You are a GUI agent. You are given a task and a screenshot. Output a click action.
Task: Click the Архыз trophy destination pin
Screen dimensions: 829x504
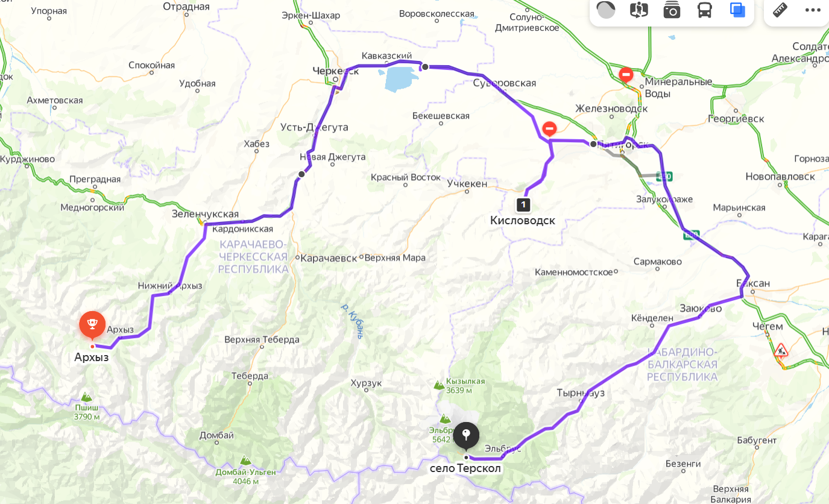[x=92, y=326]
